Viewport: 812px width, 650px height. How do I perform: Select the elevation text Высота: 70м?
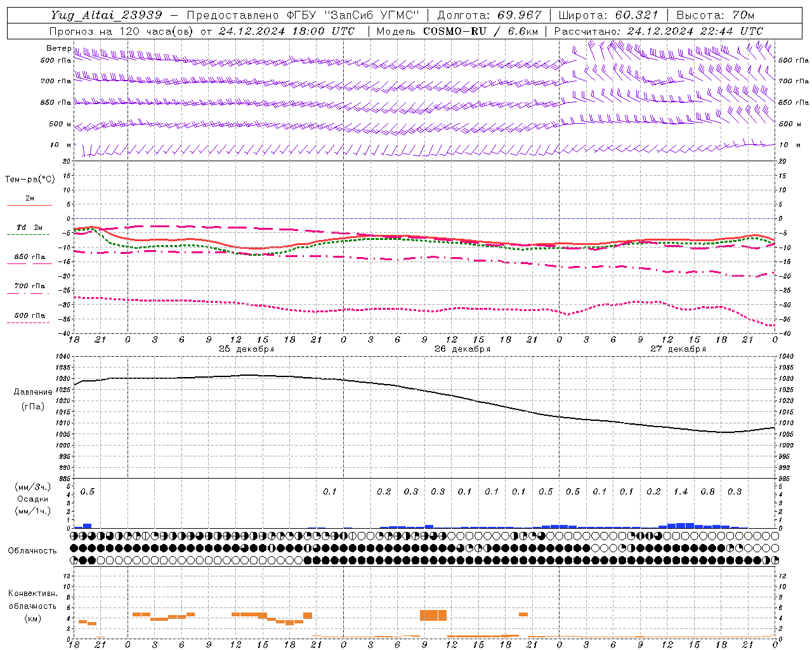[716, 15]
